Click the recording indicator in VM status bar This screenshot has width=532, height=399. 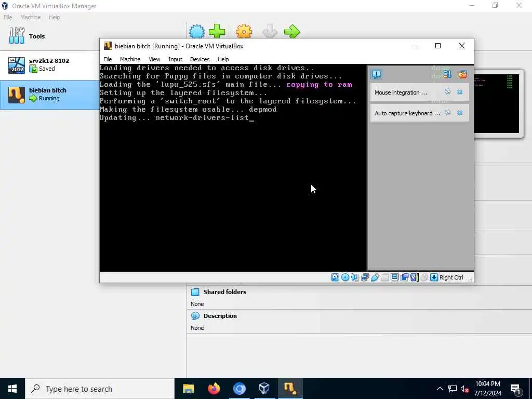pos(404,277)
